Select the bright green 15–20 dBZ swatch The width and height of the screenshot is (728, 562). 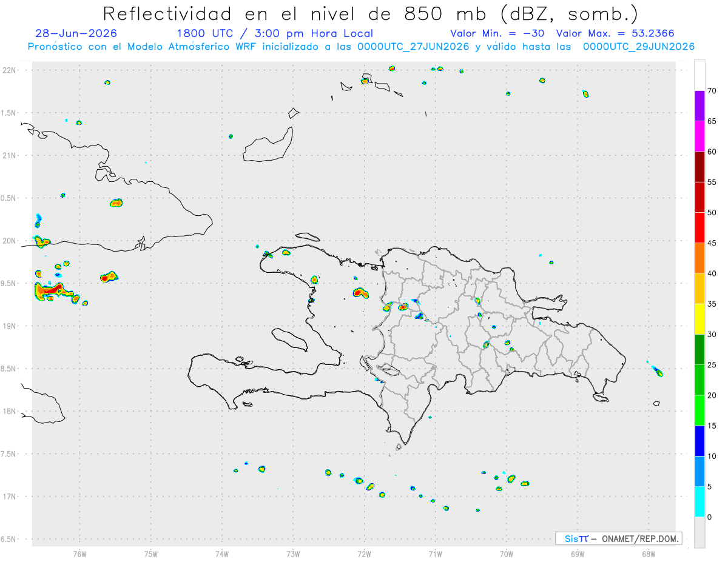click(699, 410)
